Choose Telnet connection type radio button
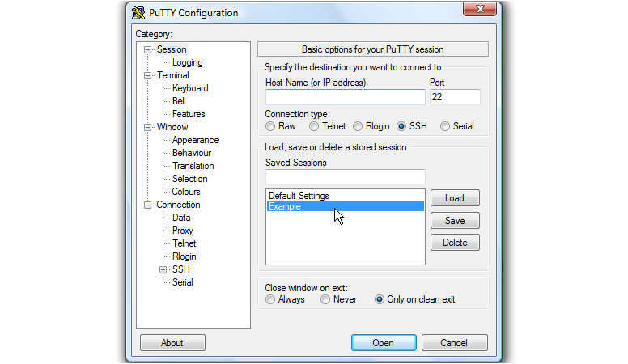This screenshot has height=364, width=628. [x=314, y=126]
